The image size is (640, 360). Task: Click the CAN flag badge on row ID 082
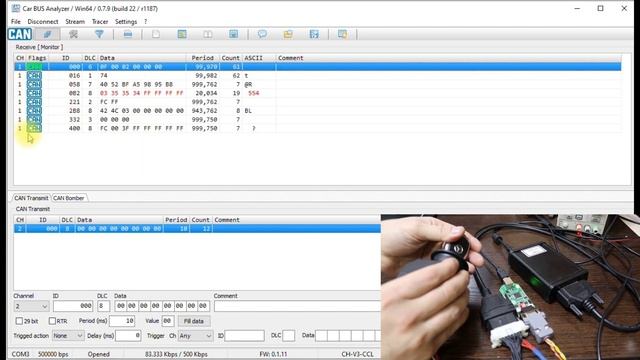(x=34, y=93)
